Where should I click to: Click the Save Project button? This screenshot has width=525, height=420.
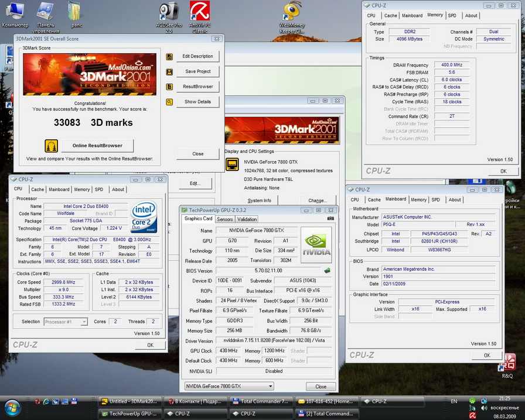pyautogui.click(x=197, y=71)
